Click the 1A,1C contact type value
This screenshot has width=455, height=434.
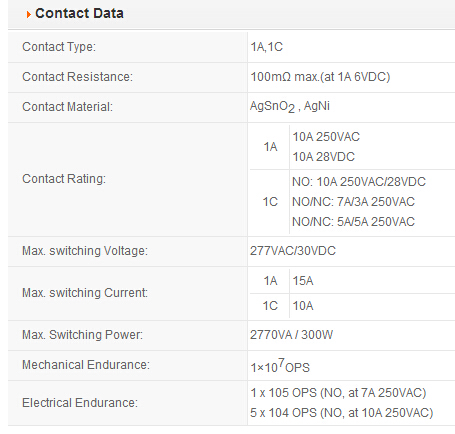pos(267,47)
